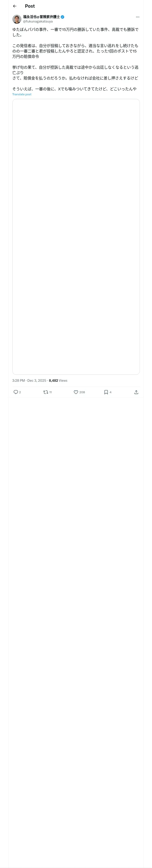The height and width of the screenshot is (868, 152).
Task: Open the three-dot More menu
Action: (x=138, y=17)
